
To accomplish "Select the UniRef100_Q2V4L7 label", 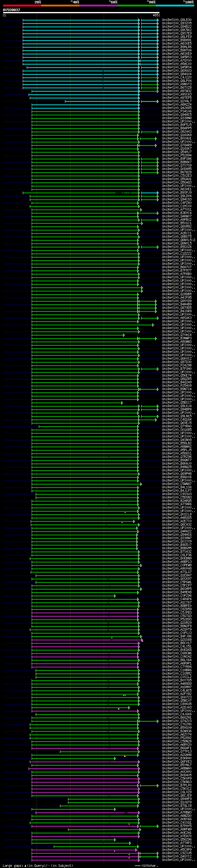I will pyautogui.click(x=177, y=101).
